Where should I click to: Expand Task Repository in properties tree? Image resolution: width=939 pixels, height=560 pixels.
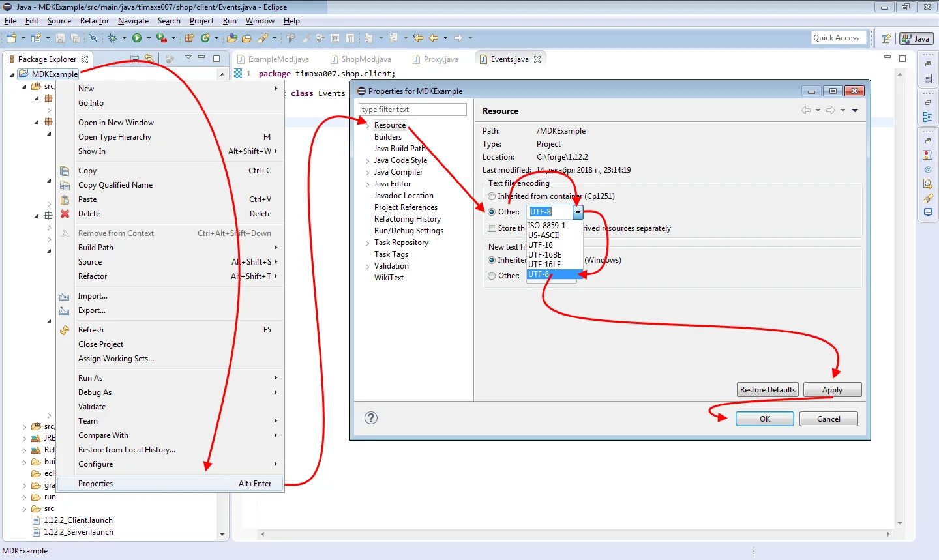click(x=367, y=243)
